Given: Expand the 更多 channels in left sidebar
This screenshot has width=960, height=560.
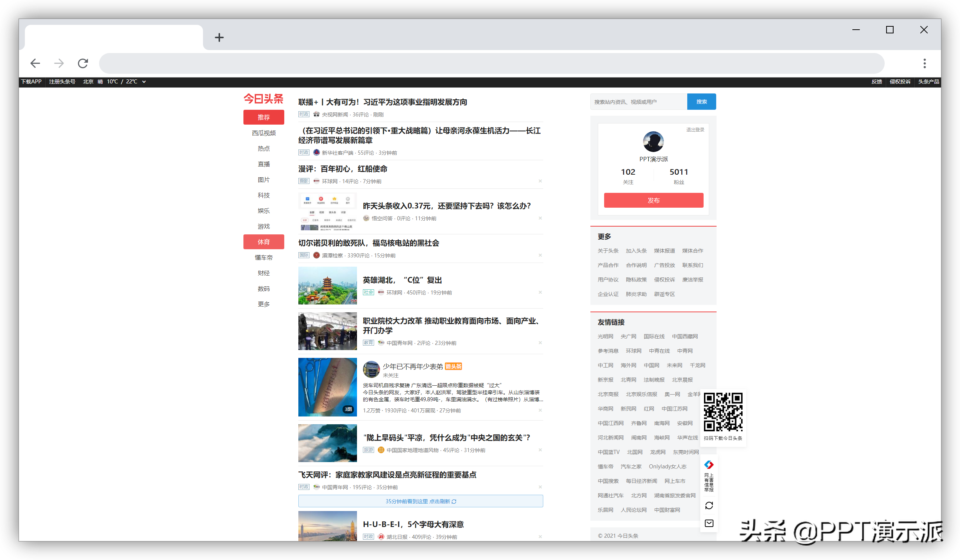Looking at the screenshot, I should [263, 304].
